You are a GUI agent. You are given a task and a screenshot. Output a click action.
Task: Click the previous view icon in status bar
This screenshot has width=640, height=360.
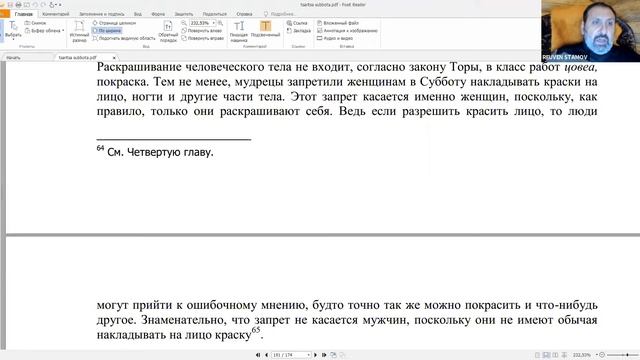(333, 355)
